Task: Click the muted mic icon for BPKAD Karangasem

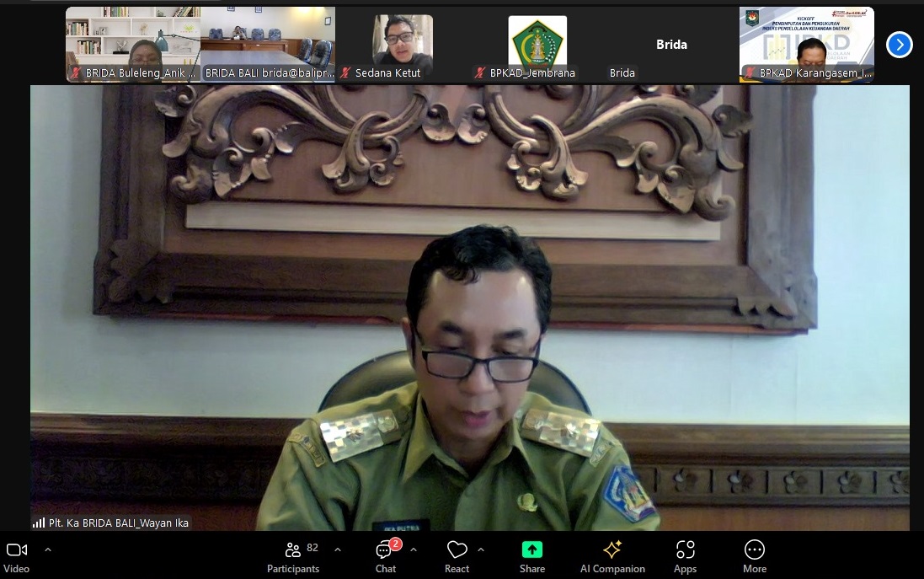Action: click(x=749, y=73)
